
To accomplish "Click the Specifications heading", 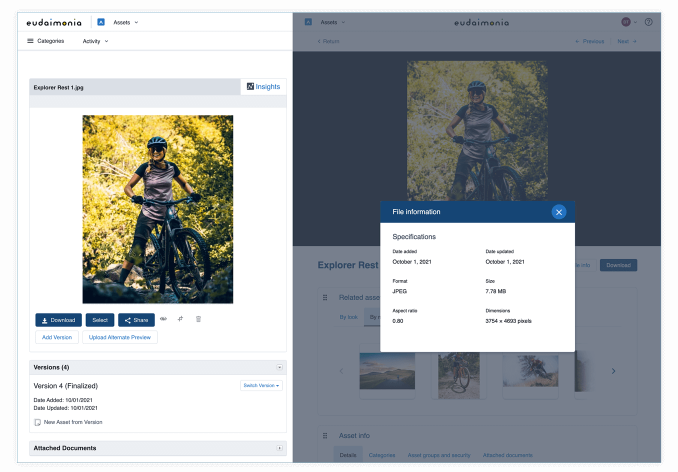I will 414,237.
